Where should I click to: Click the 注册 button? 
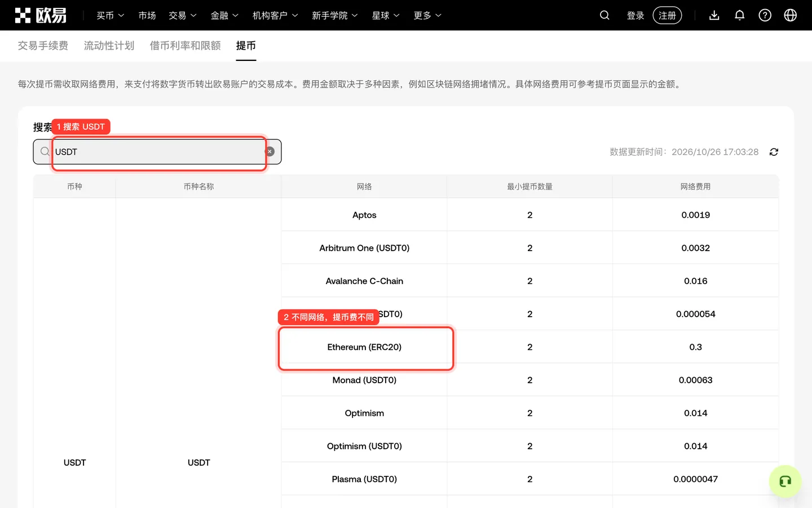tap(667, 15)
